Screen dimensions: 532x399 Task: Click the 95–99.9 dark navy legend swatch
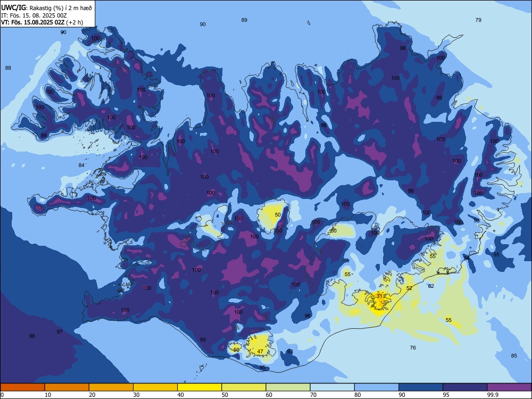coord(465,387)
